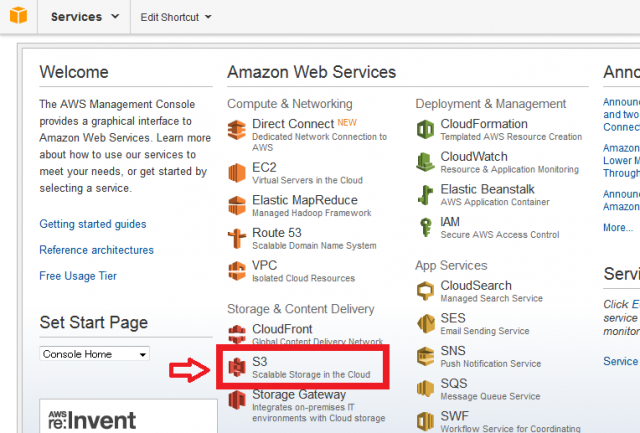
Task: Click the Direct Connect service icon
Action: [x=237, y=130]
